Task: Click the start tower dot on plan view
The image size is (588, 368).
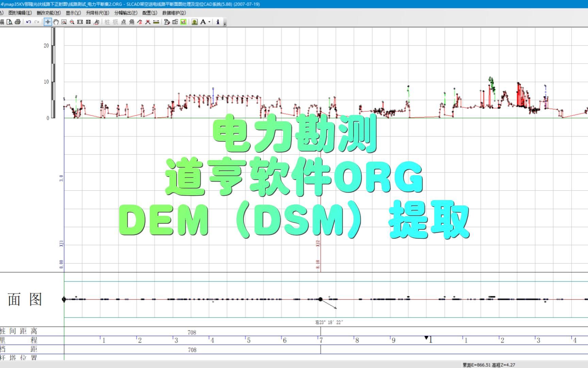Action: click(64, 299)
